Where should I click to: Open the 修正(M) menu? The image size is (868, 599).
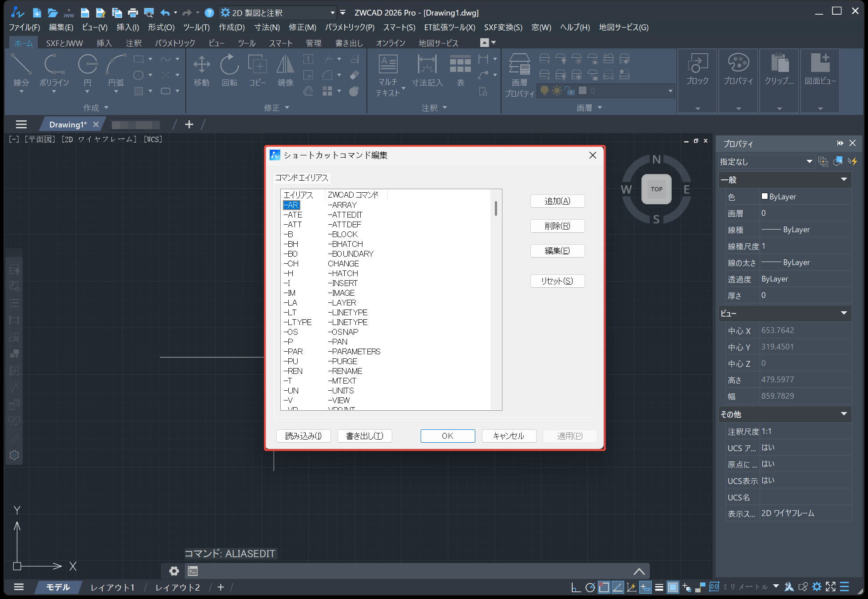pos(303,28)
